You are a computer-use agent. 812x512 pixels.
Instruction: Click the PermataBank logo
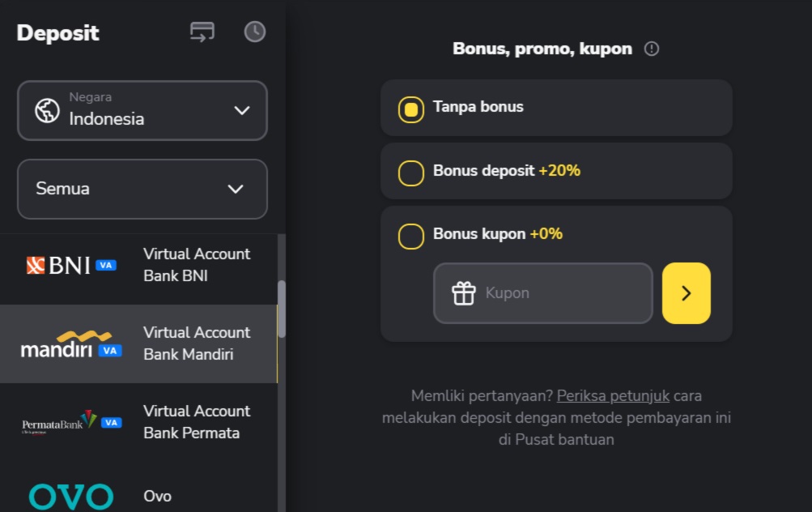(70, 422)
